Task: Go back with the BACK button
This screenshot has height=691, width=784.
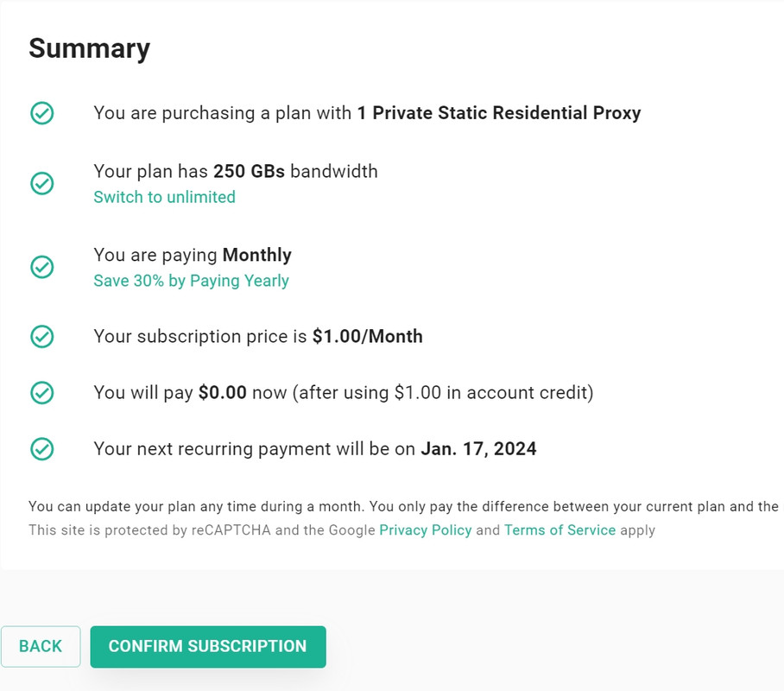Action: [41, 646]
